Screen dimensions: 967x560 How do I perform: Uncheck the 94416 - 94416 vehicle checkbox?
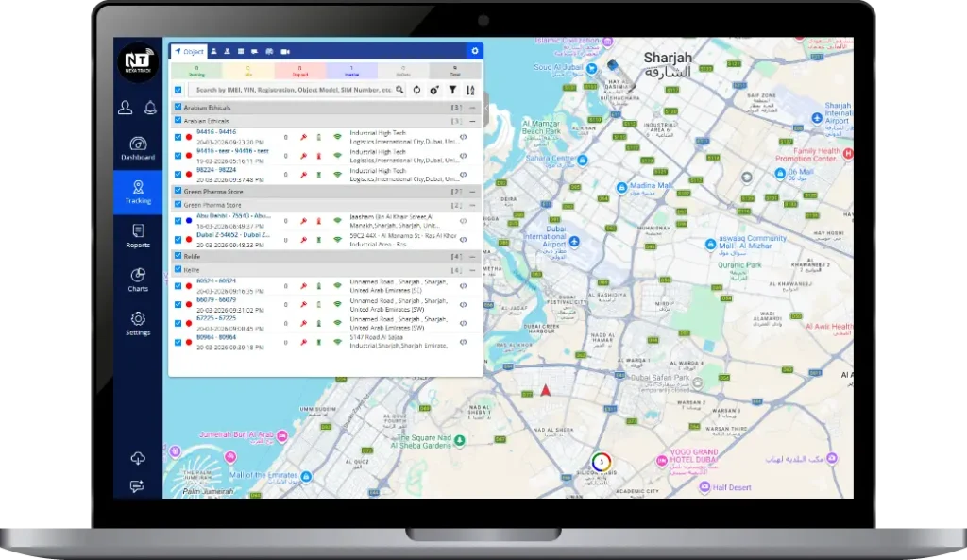tap(178, 136)
